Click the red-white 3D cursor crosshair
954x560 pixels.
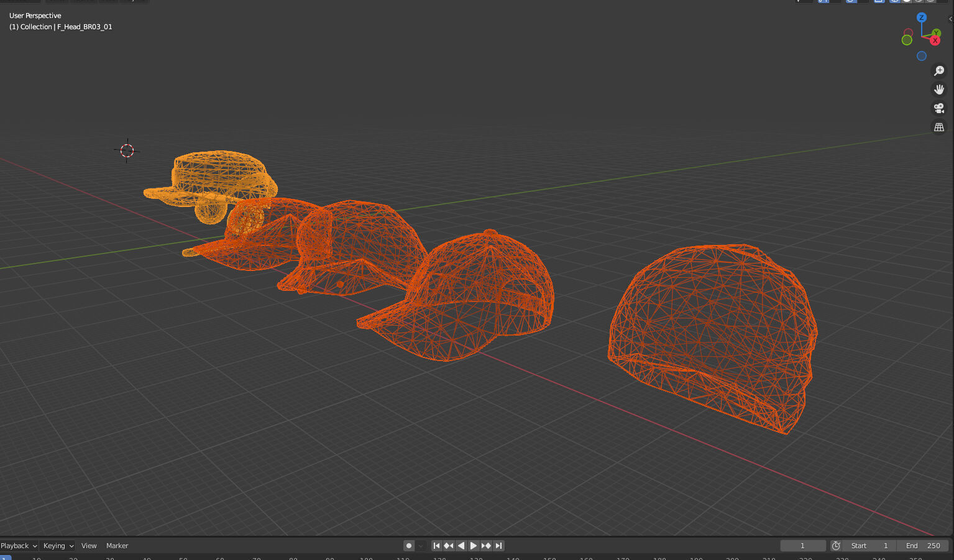click(127, 150)
